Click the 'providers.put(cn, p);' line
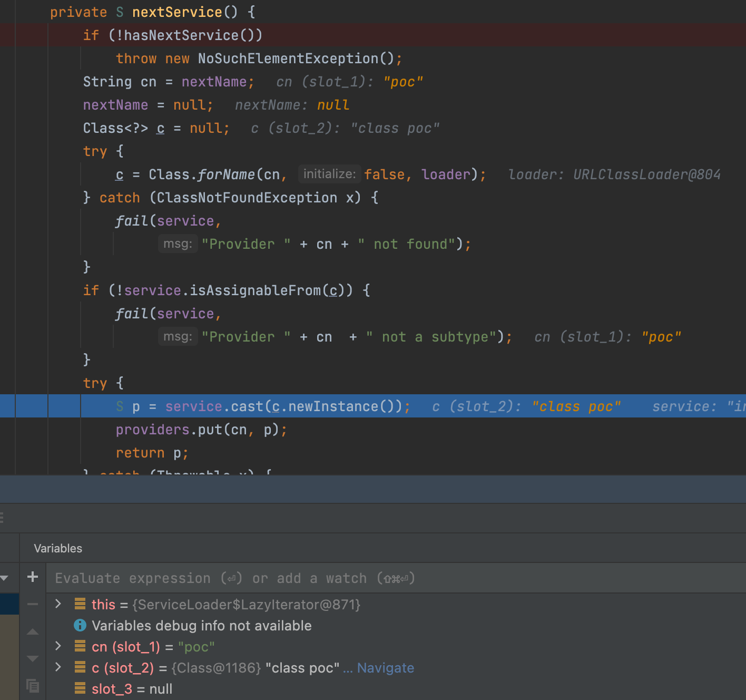 tap(202, 430)
